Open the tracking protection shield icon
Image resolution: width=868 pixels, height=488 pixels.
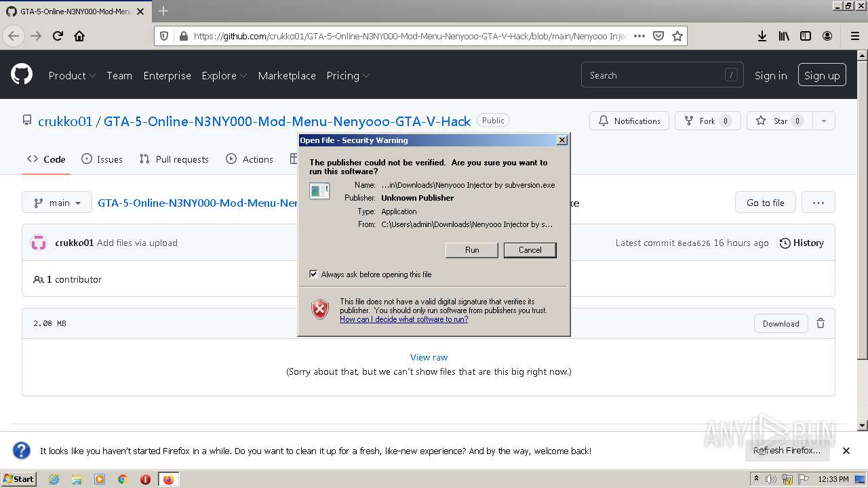[x=164, y=36]
